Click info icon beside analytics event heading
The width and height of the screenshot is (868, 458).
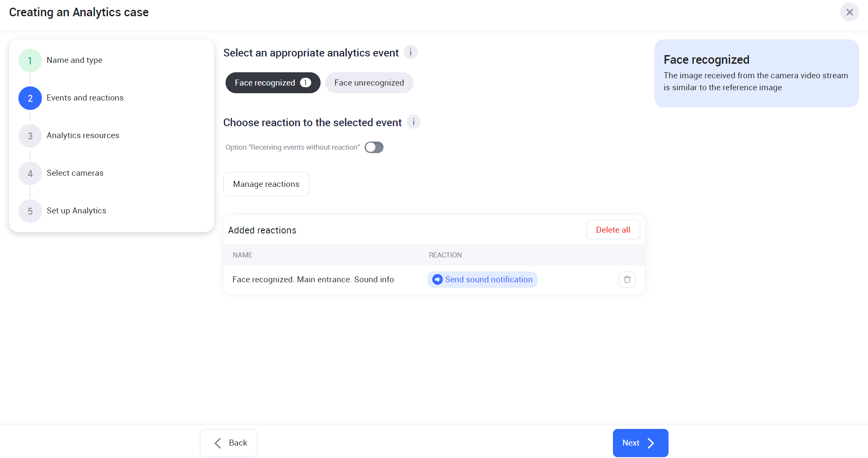click(410, 53)
